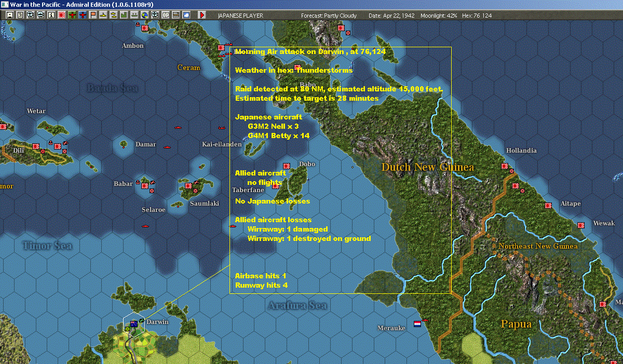Click the Northeast New Guinea region label
This screenshot has height=364, width=623.
pyautogui.click(x=538, y=246)
